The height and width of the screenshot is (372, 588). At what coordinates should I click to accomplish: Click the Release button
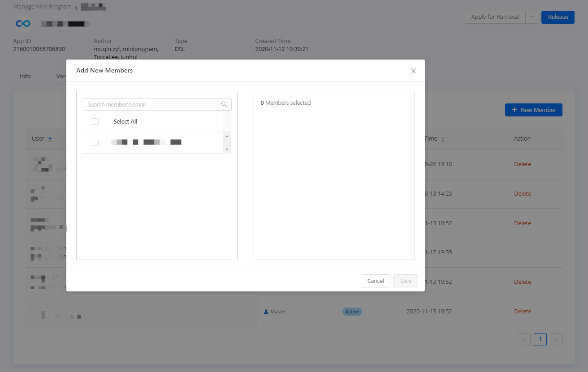[558, 17]
